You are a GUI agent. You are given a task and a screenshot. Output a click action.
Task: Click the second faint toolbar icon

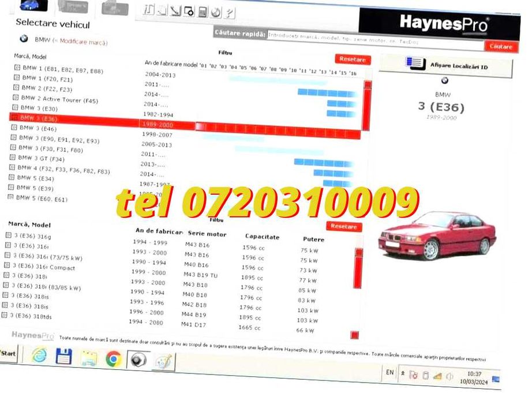pos(162,10)
